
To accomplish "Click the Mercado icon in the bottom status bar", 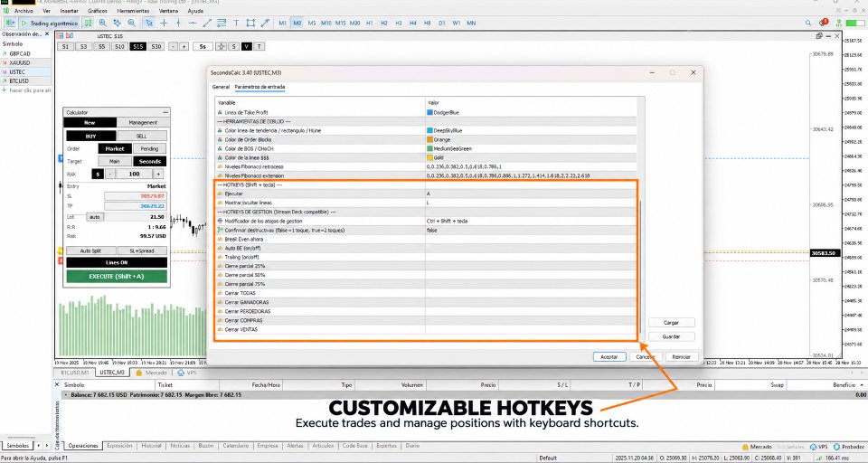I will point(757,447).
